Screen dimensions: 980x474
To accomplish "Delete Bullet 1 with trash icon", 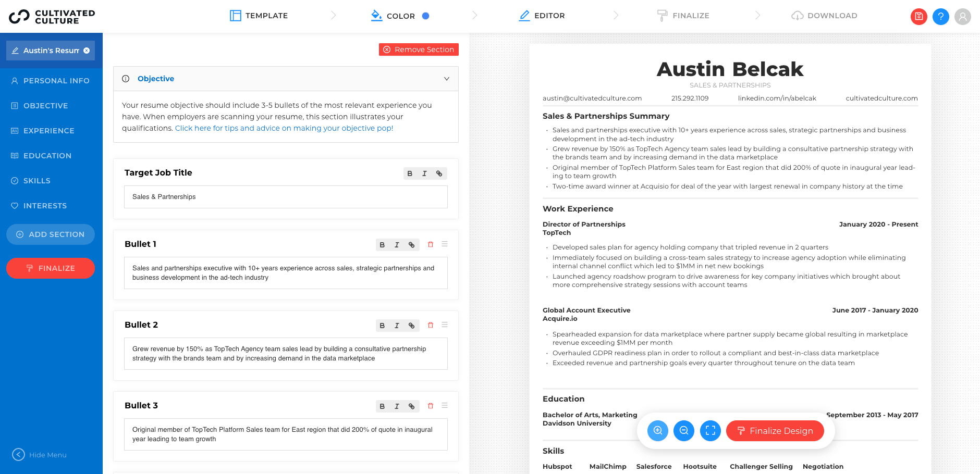I will coord(431,244).
